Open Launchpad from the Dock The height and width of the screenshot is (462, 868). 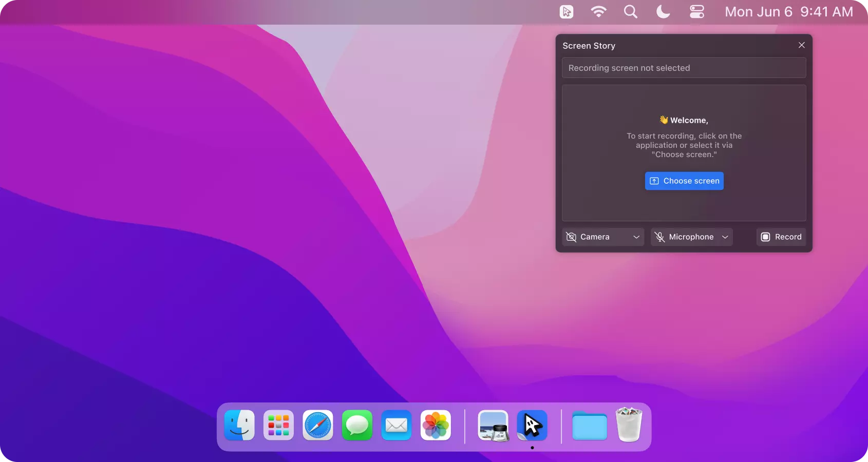tap(278, 426)
